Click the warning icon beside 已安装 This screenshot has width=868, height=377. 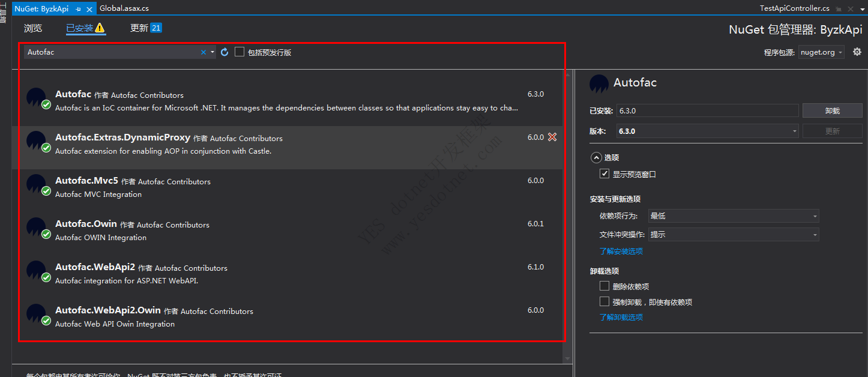click(100, 28)
